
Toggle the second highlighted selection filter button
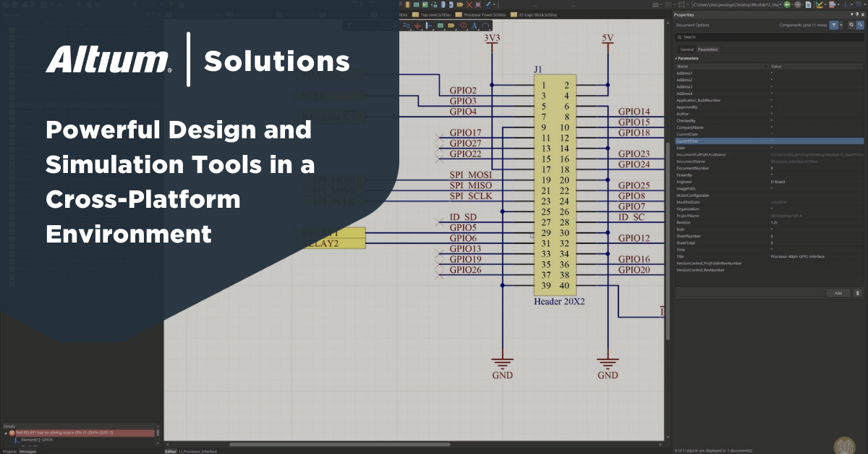coord(861,25)
